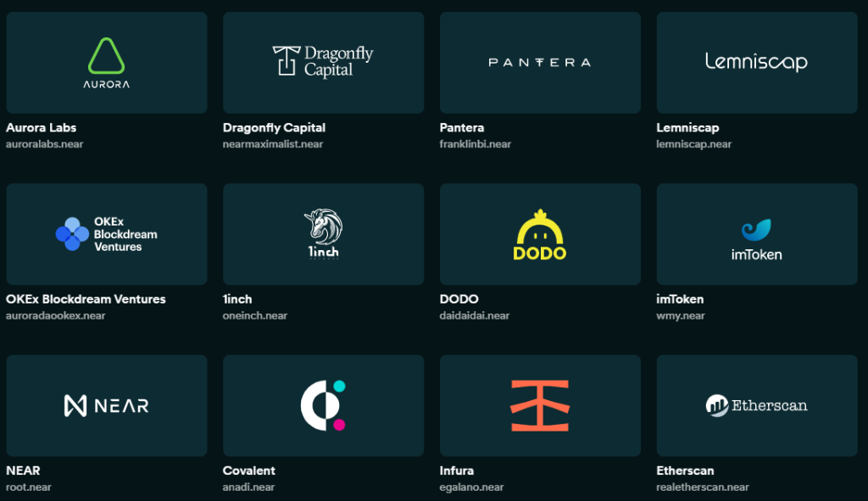This screenshot has width=868, height=501.
Task: Click the Lemniscap title text
Action: (687, 127)
